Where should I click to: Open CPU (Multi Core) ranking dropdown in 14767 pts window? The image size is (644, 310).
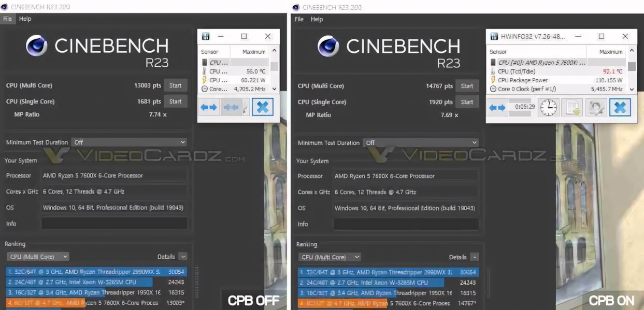point(330,257)
